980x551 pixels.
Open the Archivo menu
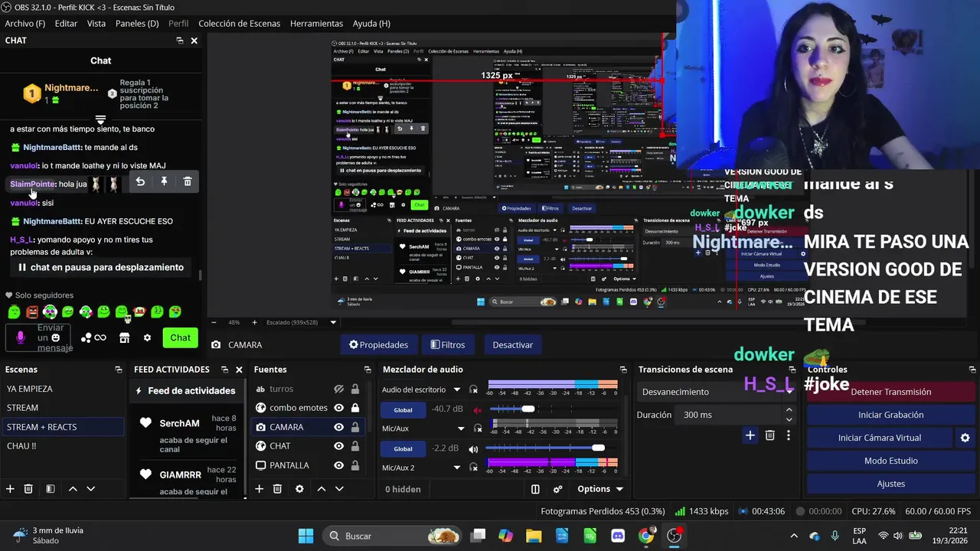pos(25,24)
